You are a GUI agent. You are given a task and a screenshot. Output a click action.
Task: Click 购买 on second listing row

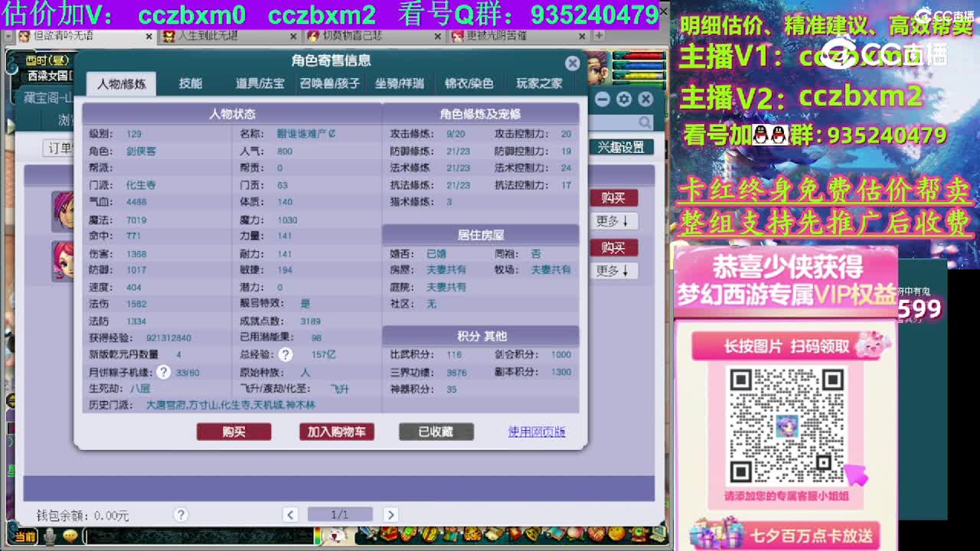pyautogui.click(x=613, y=247)
